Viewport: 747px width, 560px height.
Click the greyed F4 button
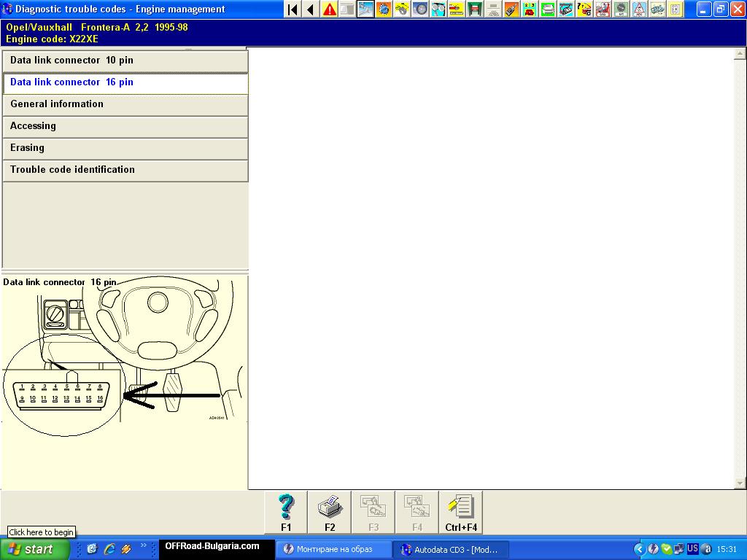[417, 513]
